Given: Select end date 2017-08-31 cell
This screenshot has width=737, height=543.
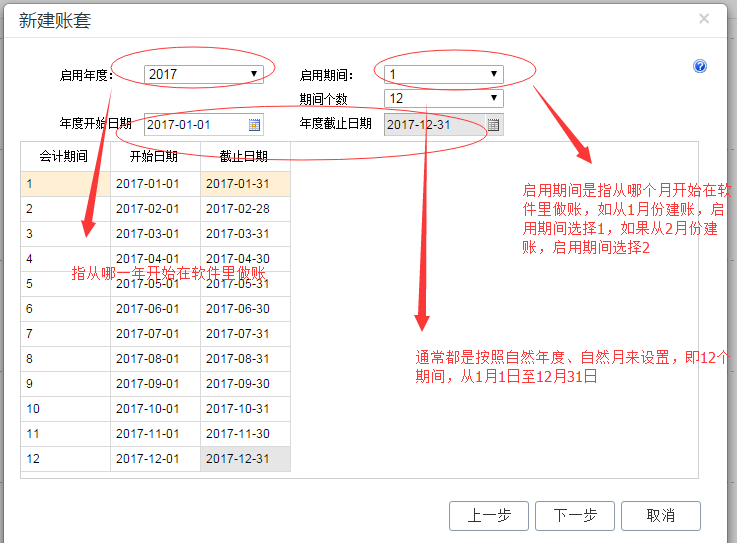Looking at the screenshot, I should tap(245, 359).
